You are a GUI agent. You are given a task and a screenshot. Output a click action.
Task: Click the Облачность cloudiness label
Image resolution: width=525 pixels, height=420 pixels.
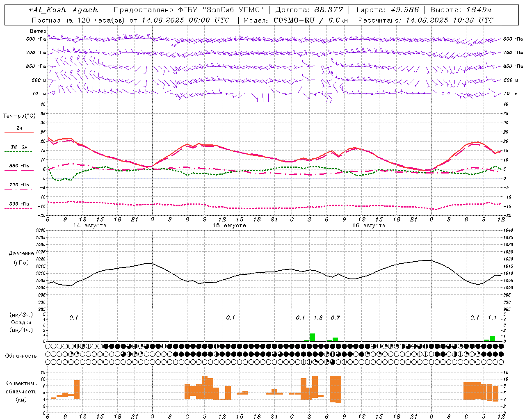pyautogui.click(x=21, y=356)
